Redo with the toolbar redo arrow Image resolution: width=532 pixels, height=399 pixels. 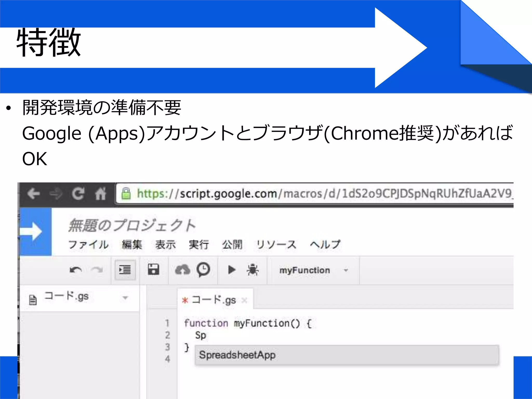[x=97, y=270]
